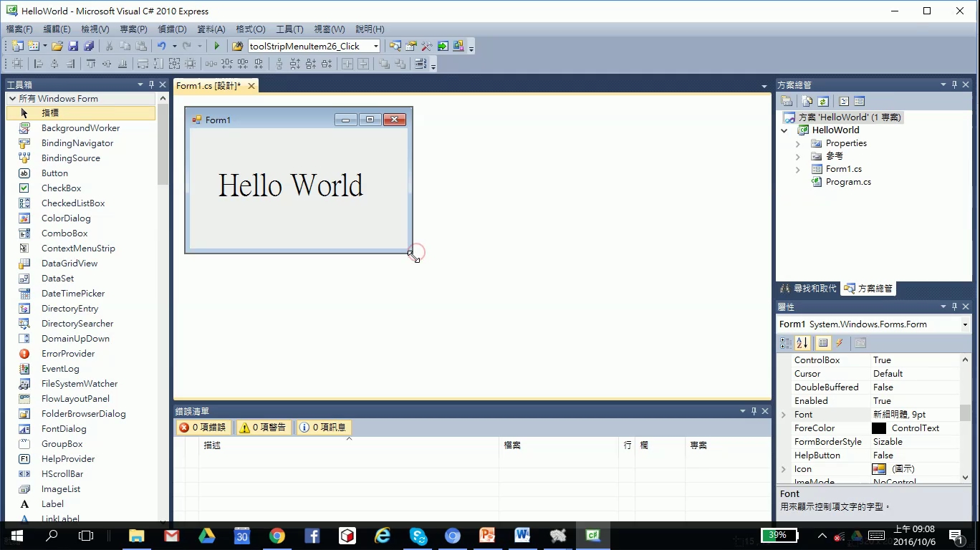
Task: Collapse the HelloWorld project node
Action: [x=784, y=130]
